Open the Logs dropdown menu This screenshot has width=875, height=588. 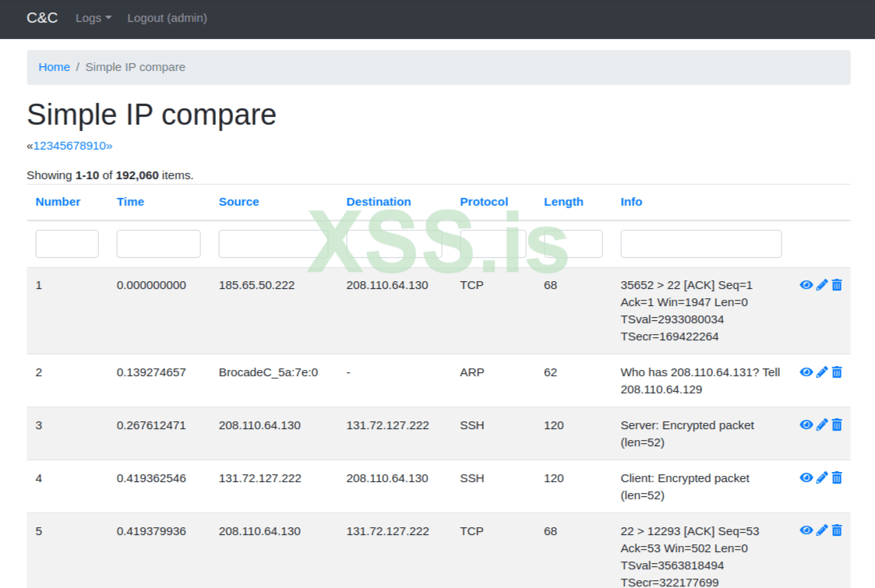coord(93,18)
